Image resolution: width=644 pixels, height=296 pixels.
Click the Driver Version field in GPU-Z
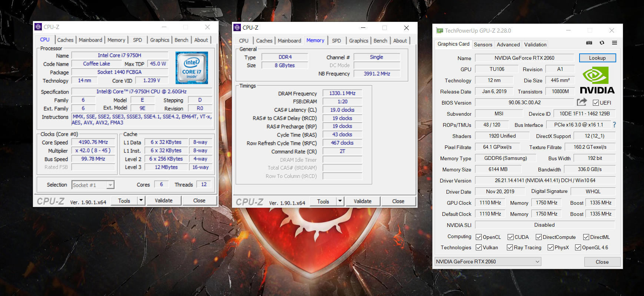545,180
